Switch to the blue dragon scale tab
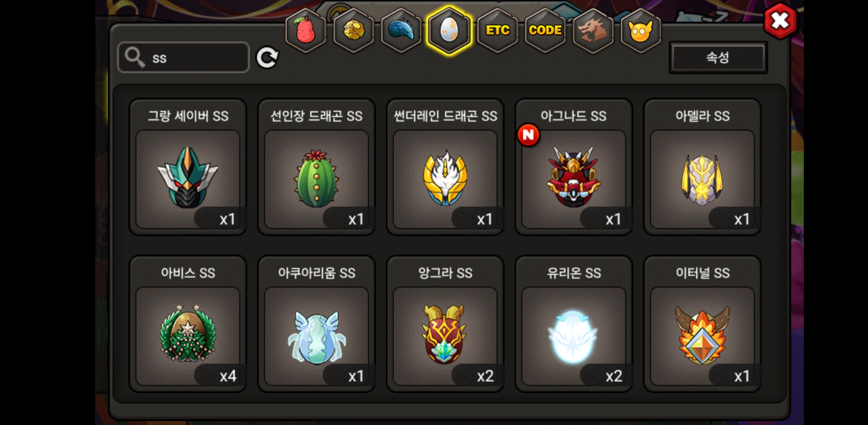This screenshot has height=425, width=868. pyautogui.click(x=401, y=31)
